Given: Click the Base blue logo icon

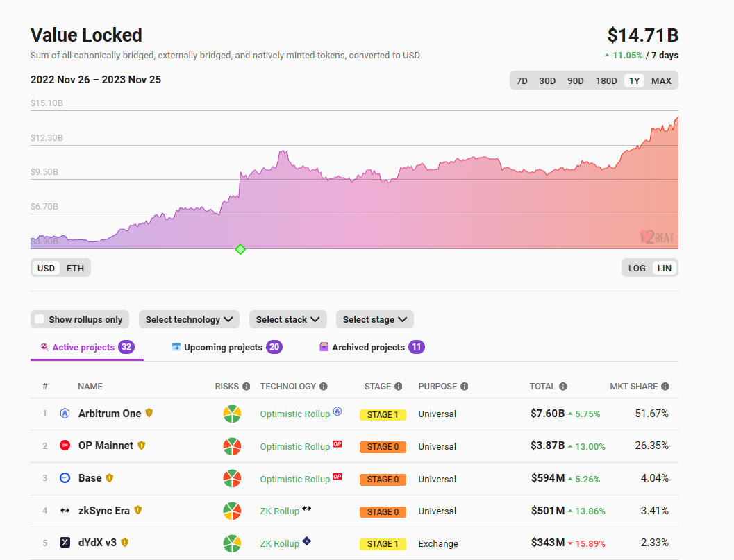Looking at the screenshot, I should pyautogui.click(x=65, y=478).
